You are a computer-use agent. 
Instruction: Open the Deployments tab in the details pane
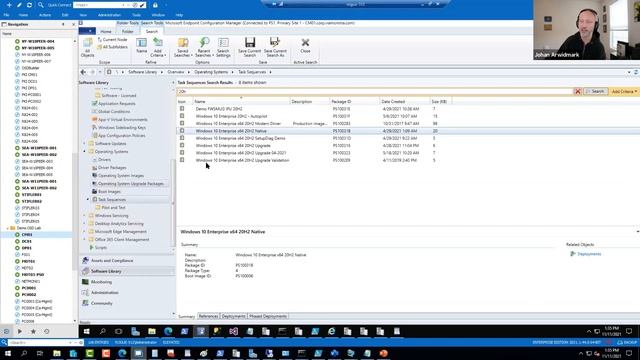(x=233, y=316)
